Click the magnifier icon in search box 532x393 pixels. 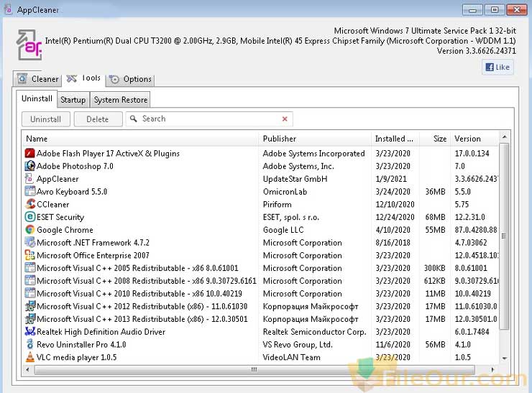[134, 119]
